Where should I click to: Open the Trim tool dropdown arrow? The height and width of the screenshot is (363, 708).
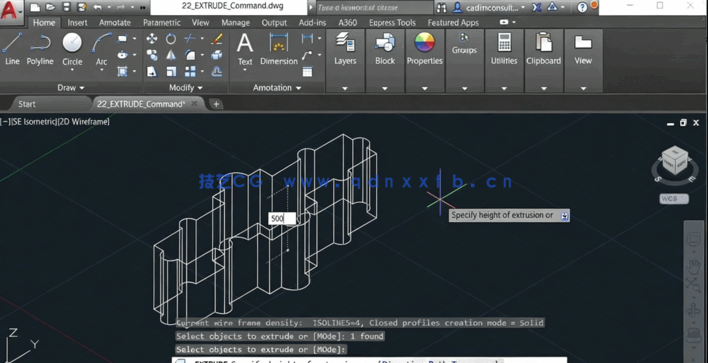(x=202, y=39)
